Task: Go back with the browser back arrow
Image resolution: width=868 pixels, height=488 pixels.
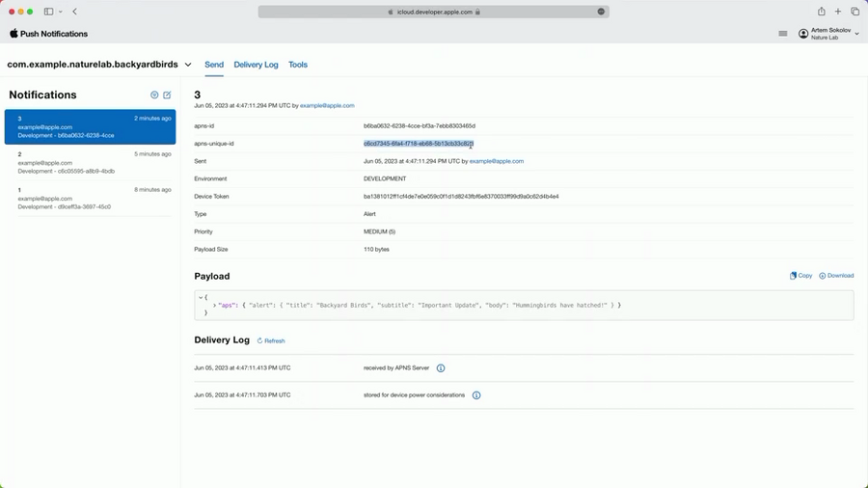Action: point(74,12)
